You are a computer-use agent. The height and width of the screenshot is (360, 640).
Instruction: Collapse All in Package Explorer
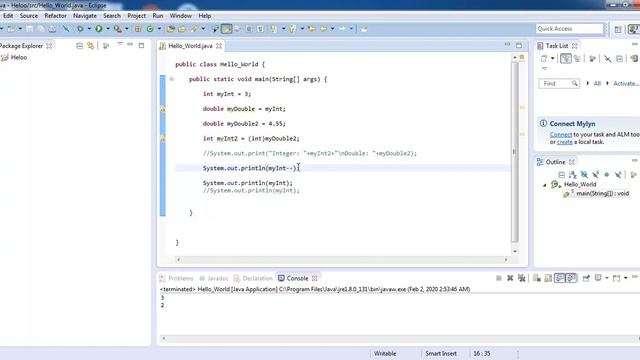[80, 46]
